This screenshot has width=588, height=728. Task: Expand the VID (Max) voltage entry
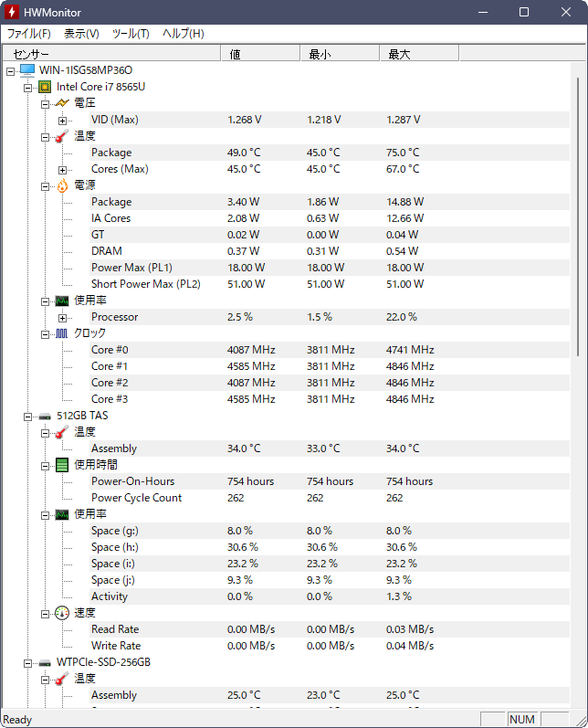pyautogui.click(x=62, y=121)
